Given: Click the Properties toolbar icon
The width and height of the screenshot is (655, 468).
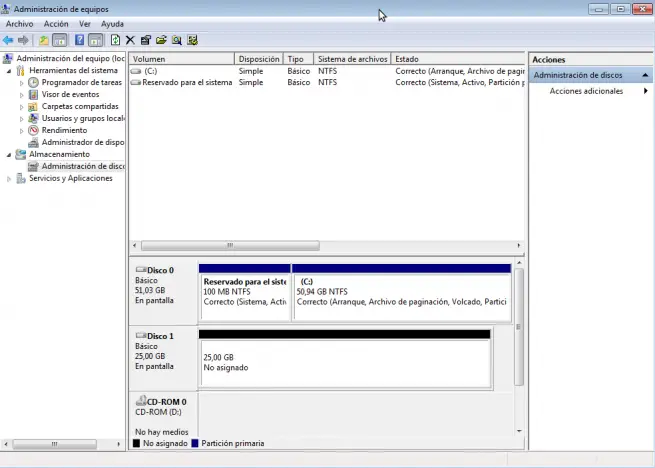Looking at the screenshot, I should pos(146,40).
